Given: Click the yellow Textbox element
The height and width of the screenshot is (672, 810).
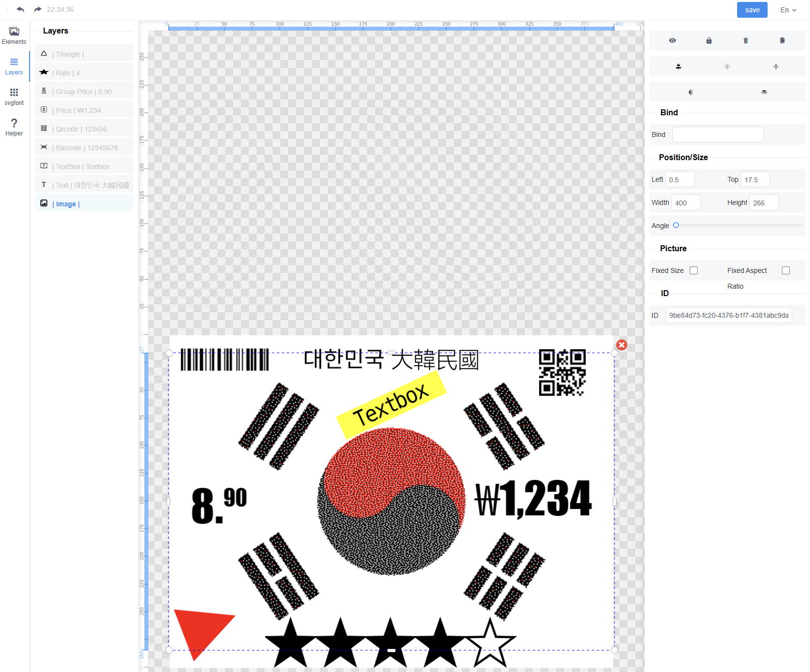Looking at the screenshot, I should [x=391, y=405].
